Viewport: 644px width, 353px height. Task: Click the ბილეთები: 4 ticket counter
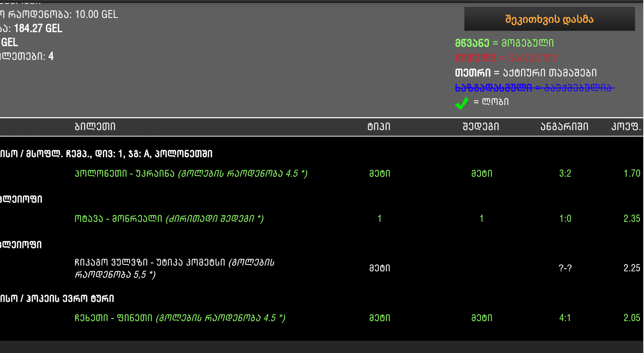pos(27,56)
